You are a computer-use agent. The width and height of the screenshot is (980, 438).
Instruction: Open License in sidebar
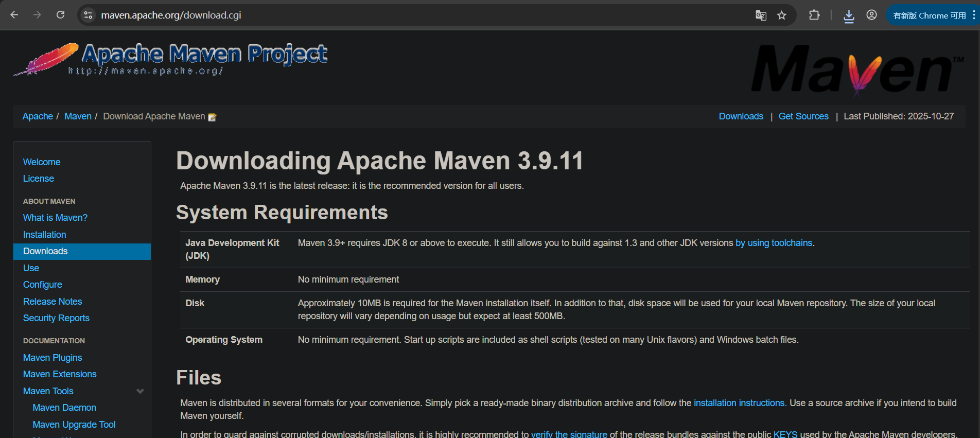[x=39, y=179]
